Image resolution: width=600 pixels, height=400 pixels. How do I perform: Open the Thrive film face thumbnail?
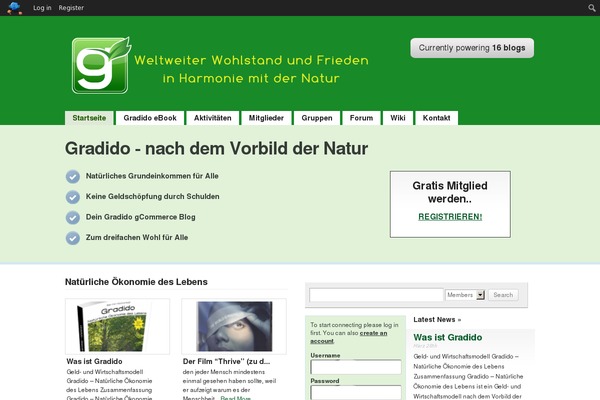[x=234, y=327]
